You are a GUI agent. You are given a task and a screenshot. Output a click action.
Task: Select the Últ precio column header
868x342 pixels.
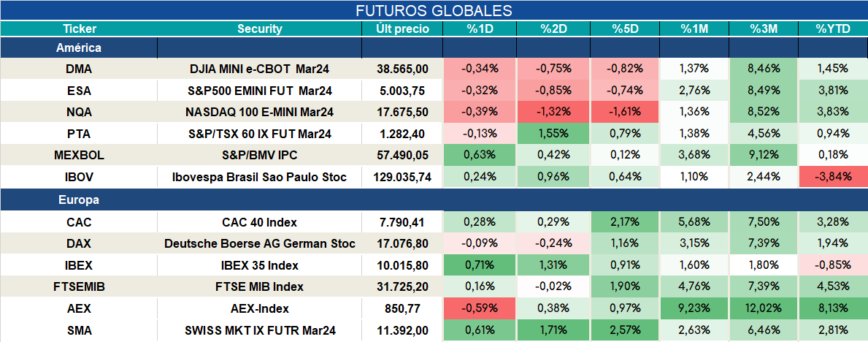tap(402, 28)
